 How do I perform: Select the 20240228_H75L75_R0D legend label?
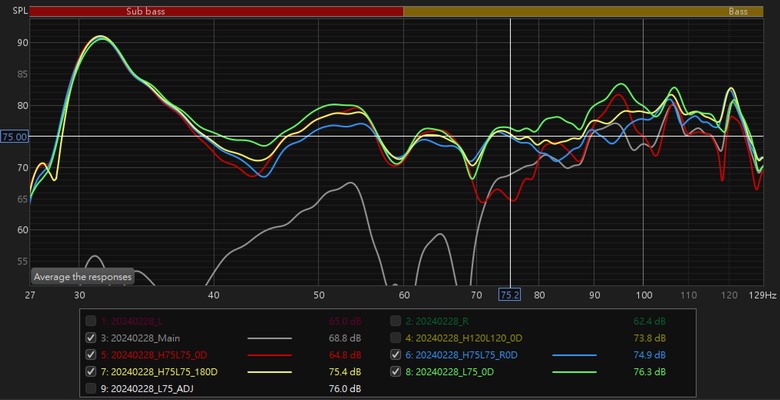coord(461,355)
